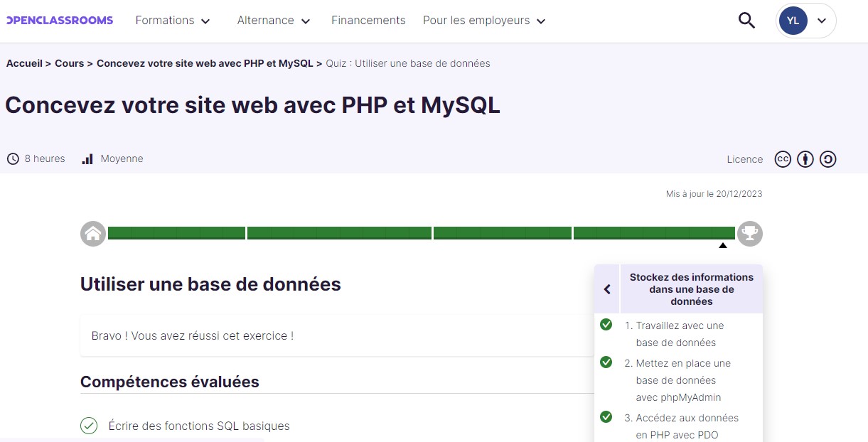Click the 8 heures duration text
The width and height of the screenshot is (868, 442).
pyautogui.click(x=45, y=158)
